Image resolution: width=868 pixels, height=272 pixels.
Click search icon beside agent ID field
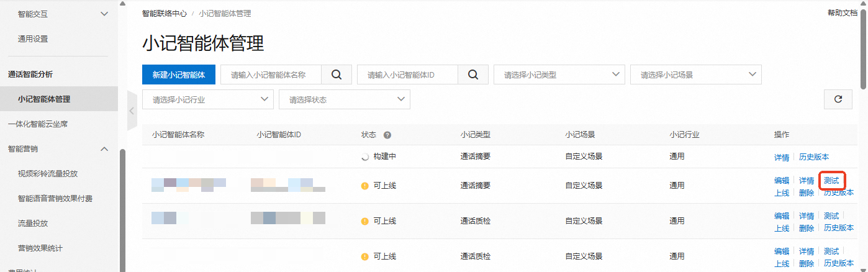coord(473,75)
